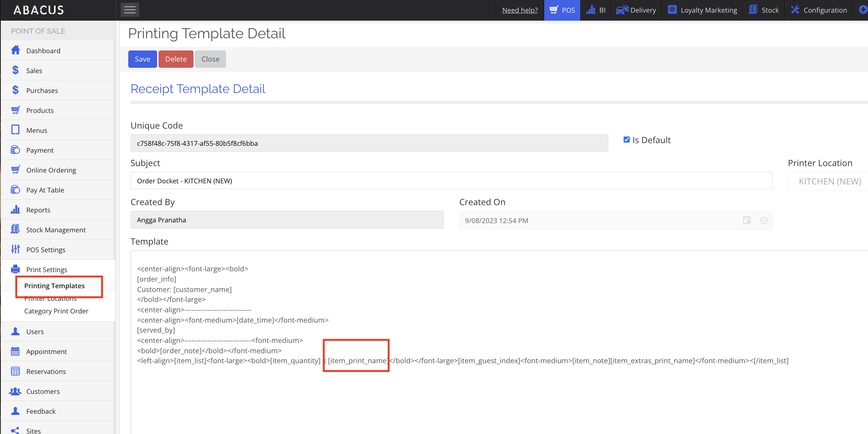The image size is (868, 434).
Task: Click the Dashboard home icon
Action: pos(15,51)
